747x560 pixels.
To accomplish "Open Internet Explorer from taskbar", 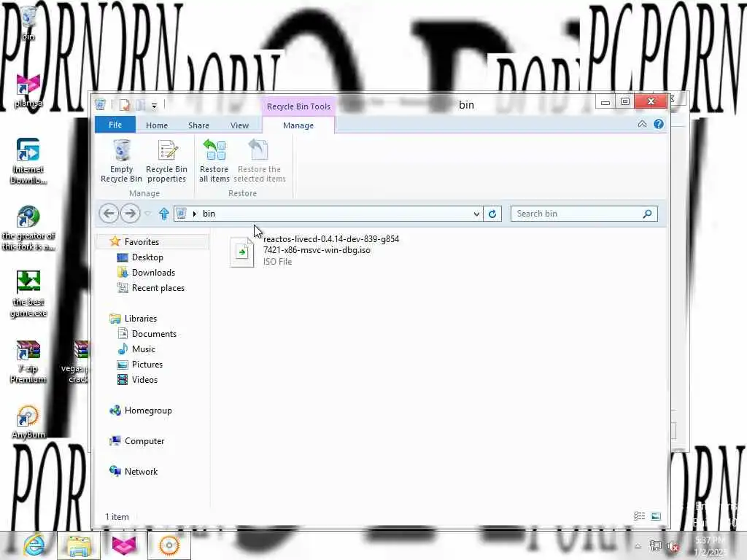I will coord(34,545).
